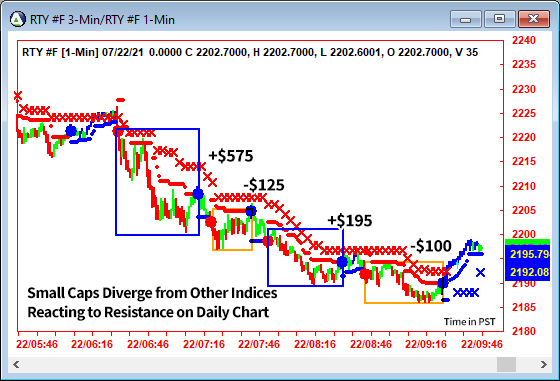
Task: Click the 22/07:46 time axis label
Action: point(259,344)
